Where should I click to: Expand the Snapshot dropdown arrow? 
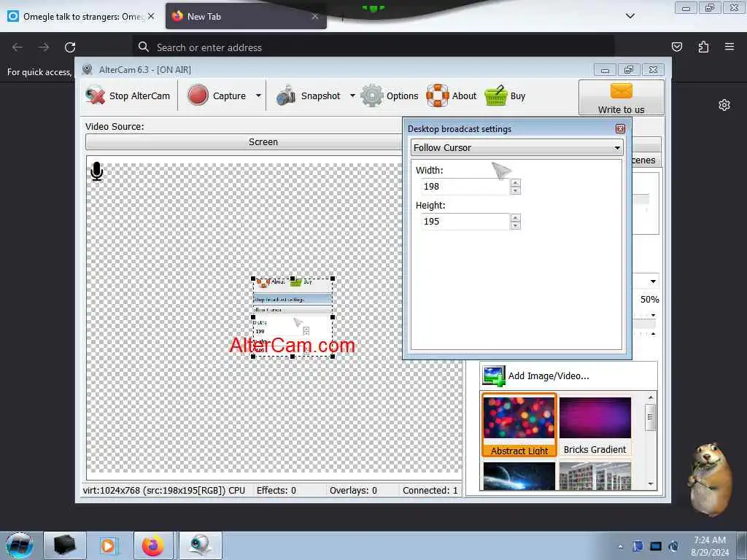(x=352, y=96)
